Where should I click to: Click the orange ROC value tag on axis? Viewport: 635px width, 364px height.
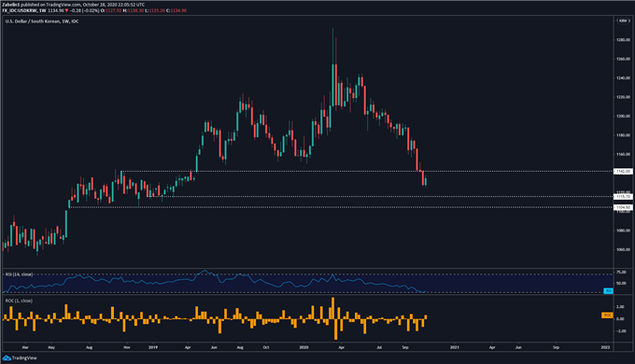point(607,315)
